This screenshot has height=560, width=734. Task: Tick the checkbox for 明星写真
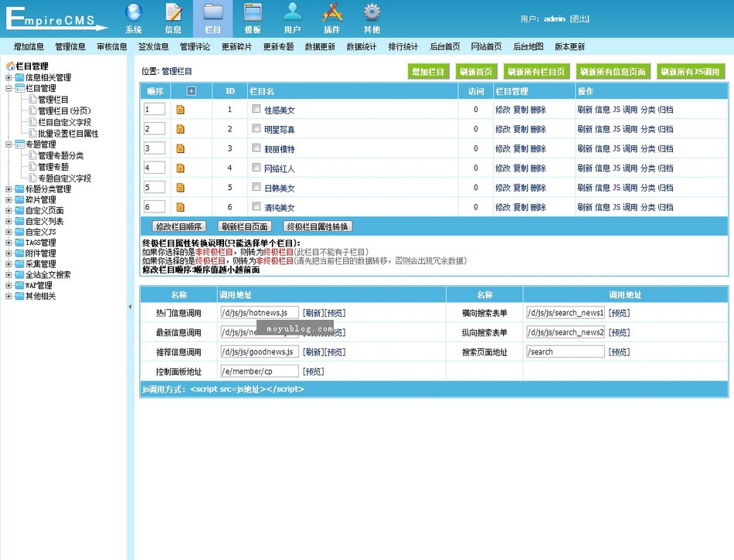pyautogui.click(x=256, y=128)
